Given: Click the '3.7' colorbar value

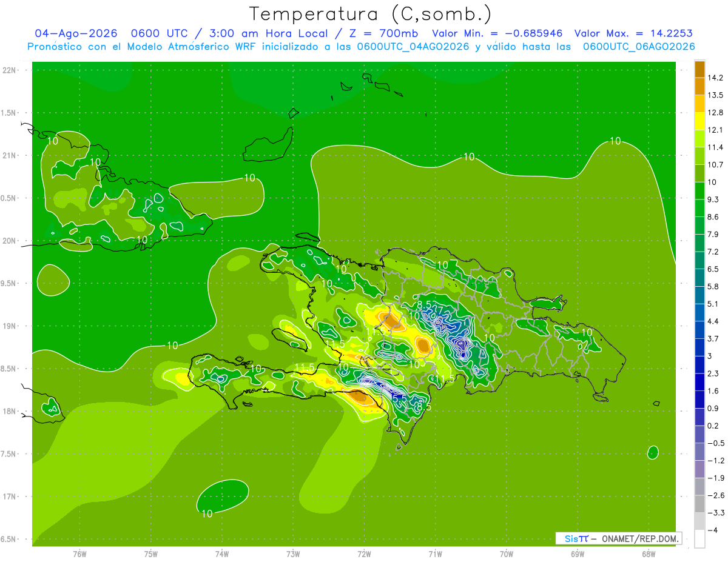Looking at the screenshot, I should (713, 339).
